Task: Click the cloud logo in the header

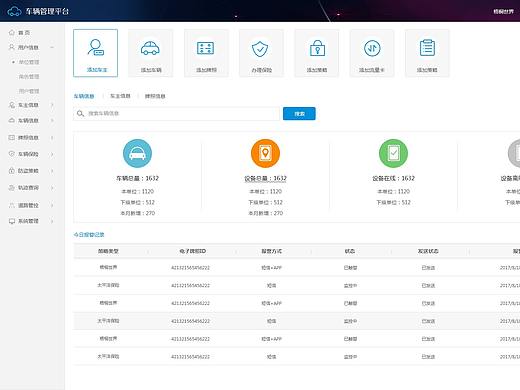Action: (x=14, y=12)
